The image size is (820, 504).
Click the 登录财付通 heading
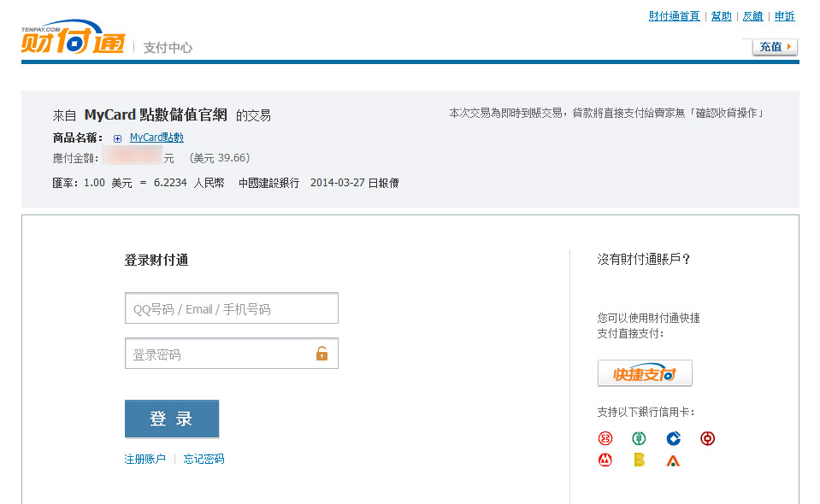click(156, 260)
